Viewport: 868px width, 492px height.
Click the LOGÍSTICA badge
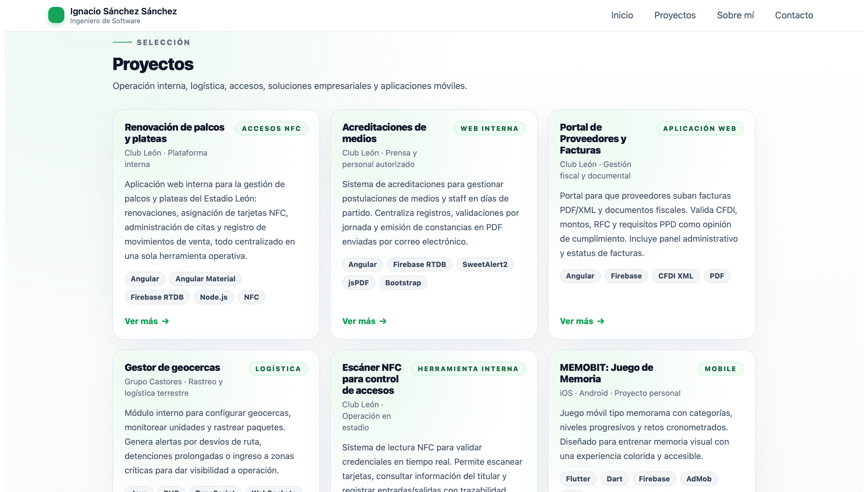click(278, 369)
